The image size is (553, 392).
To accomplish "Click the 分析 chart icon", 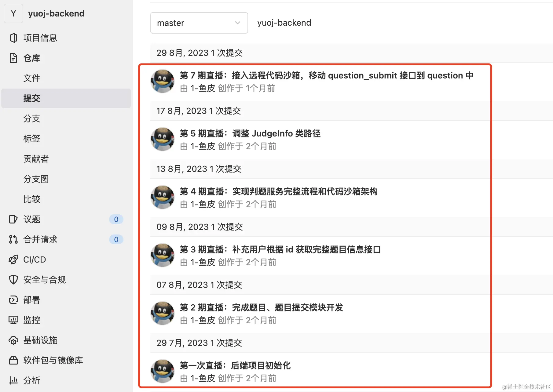I will pyautogui.click(x=13, y=380).
